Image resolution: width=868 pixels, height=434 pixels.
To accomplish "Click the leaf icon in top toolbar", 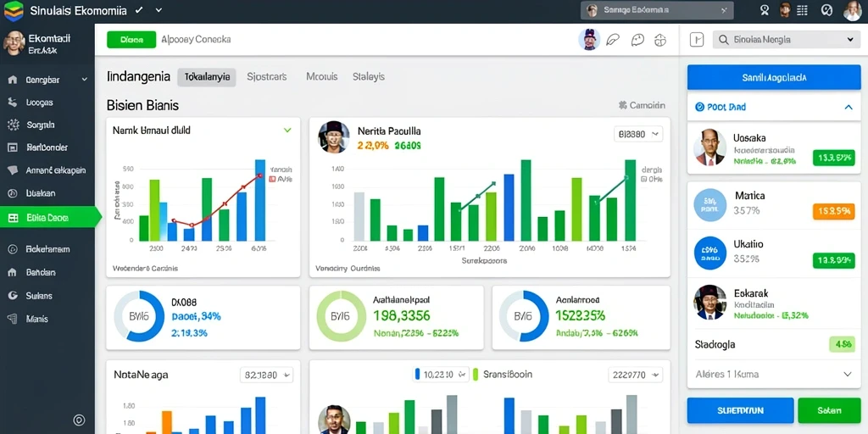I will (x=613, y=40).
